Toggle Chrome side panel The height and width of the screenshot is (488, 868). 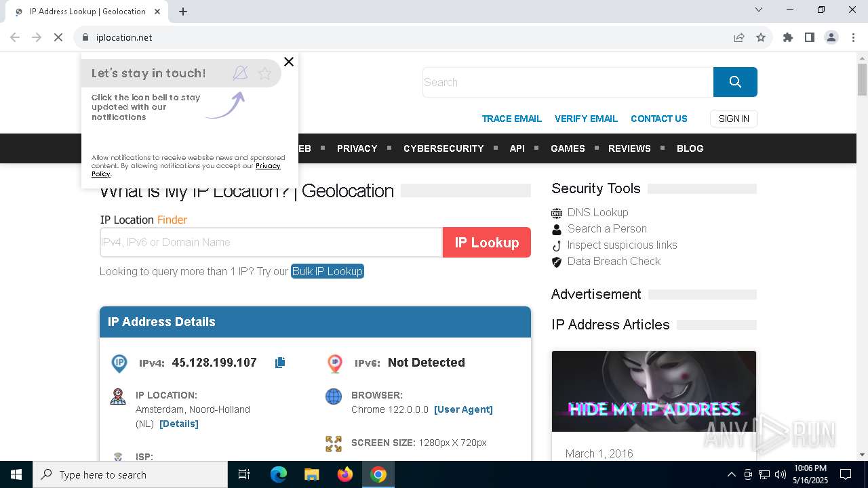[x=810, y=37]
